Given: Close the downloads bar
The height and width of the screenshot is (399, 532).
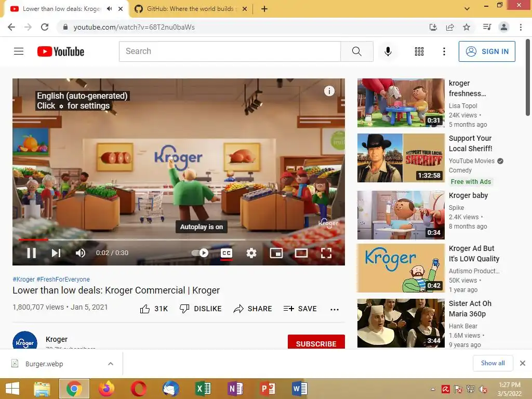Looking at the screenshot, I should [523, 363].
